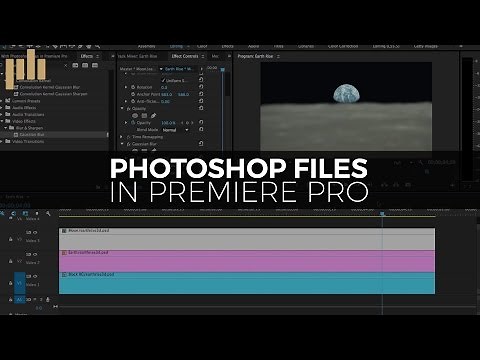The width and height of the screenshot is (480, 360).
Task: Toggle animation stopwatch for Rotation
Action: pos(133,87)
